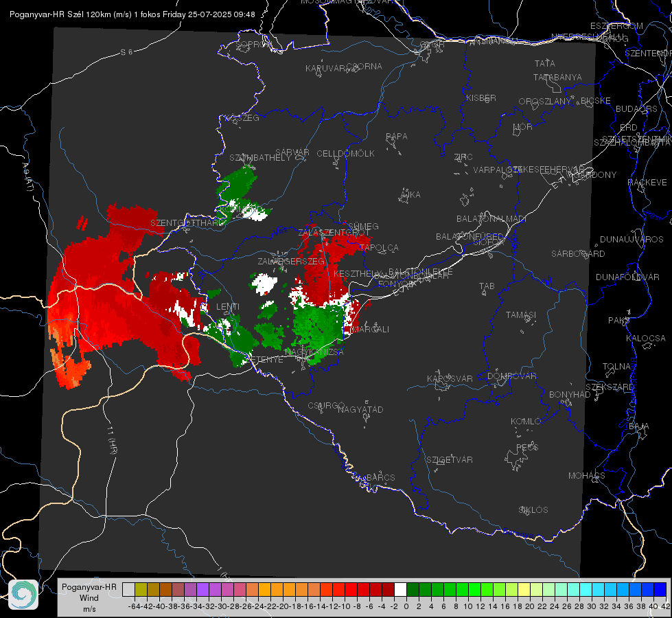Click the BONYHAD city label

pos(570,395)
